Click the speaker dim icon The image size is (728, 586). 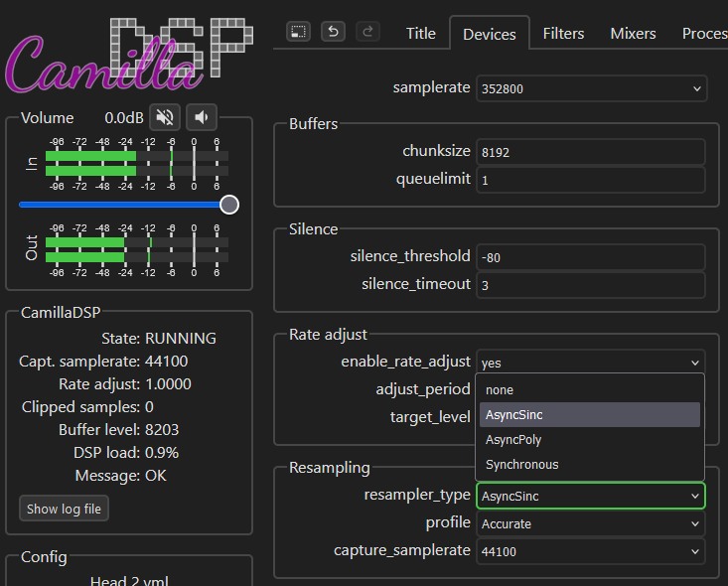(202, 117)
